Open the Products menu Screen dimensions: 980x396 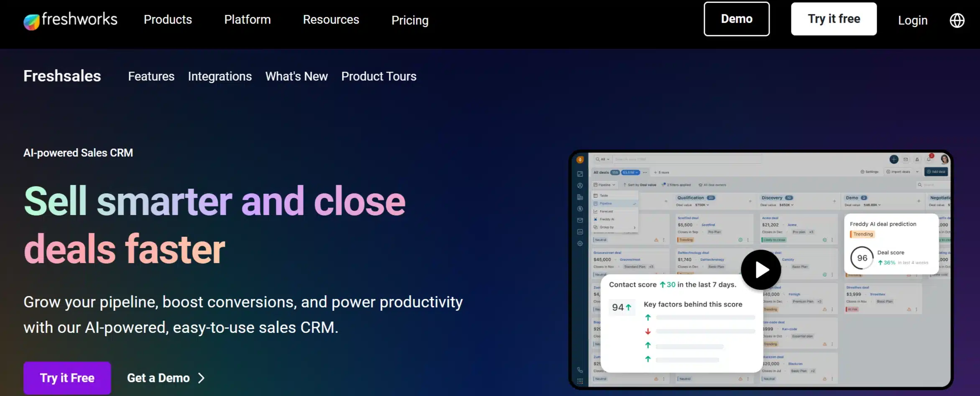coord(168,20)
